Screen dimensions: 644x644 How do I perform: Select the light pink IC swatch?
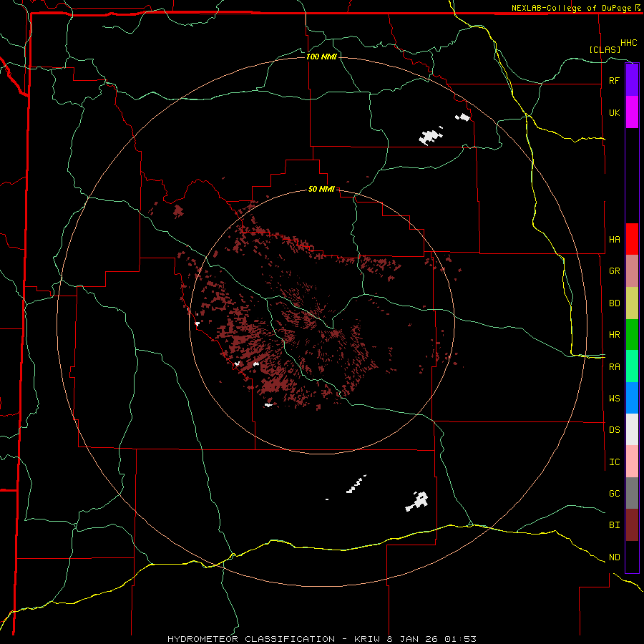(632, 462)
